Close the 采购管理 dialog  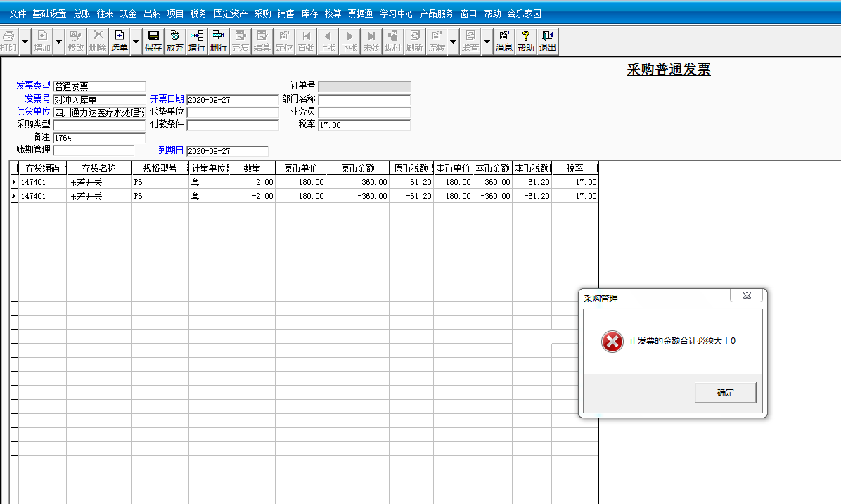click(x=747, y=295)
